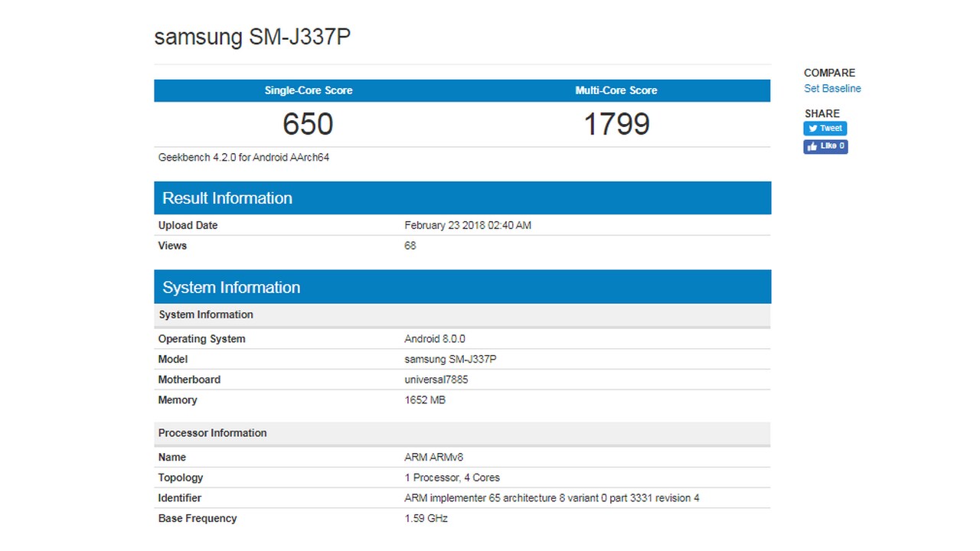Select the ARM implementer 65 identifier value
Viewport: 980px width, 551px height.
tap(552, 498)
